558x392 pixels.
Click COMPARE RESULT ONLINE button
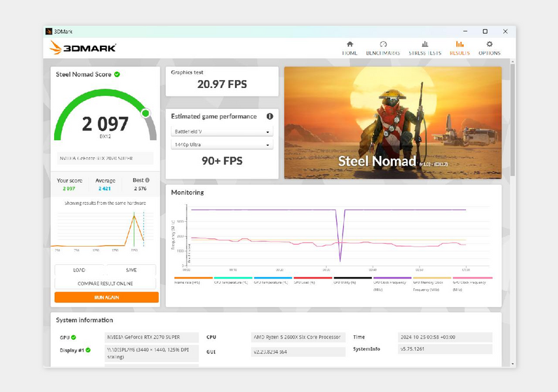[105, 284]
